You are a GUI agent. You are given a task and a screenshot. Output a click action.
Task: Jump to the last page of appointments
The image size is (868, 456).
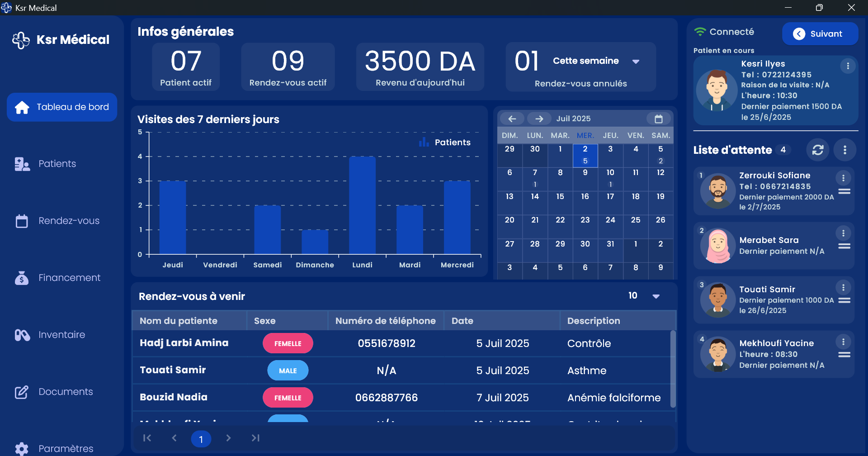tap(255, 438)
